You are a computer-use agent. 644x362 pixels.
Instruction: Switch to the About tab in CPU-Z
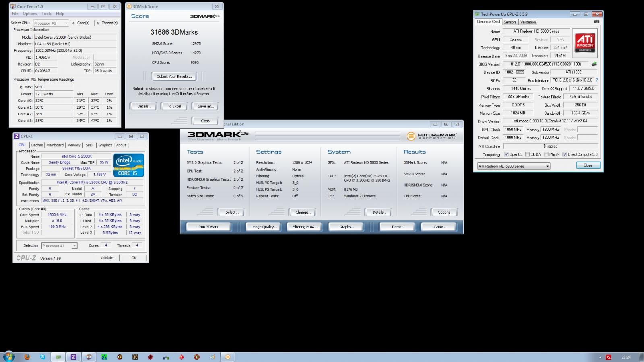[x=121, y=145]
